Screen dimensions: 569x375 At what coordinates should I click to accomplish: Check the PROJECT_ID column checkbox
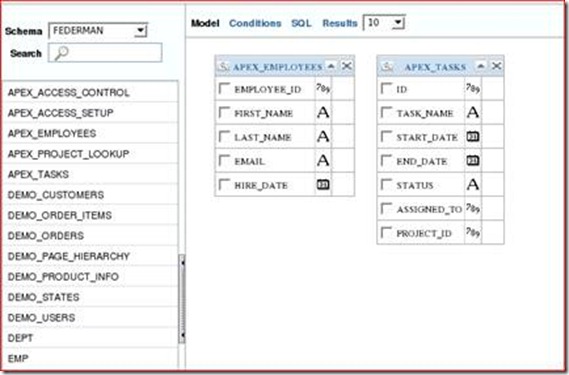coord(386,232)
